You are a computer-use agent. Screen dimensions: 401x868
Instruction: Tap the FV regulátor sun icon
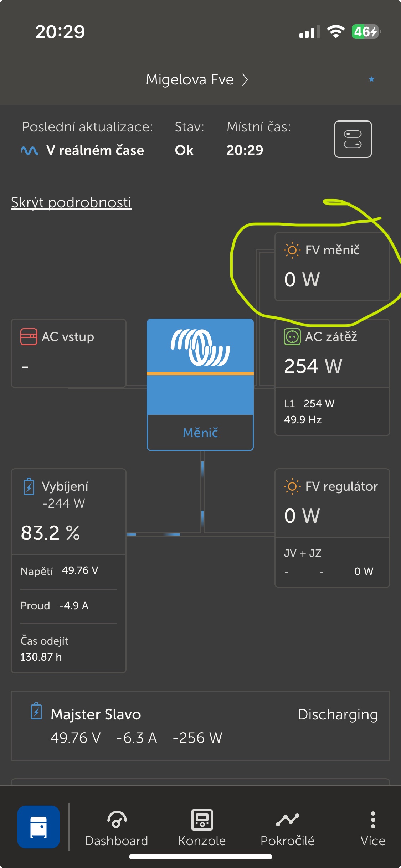[x=292, y=486]
